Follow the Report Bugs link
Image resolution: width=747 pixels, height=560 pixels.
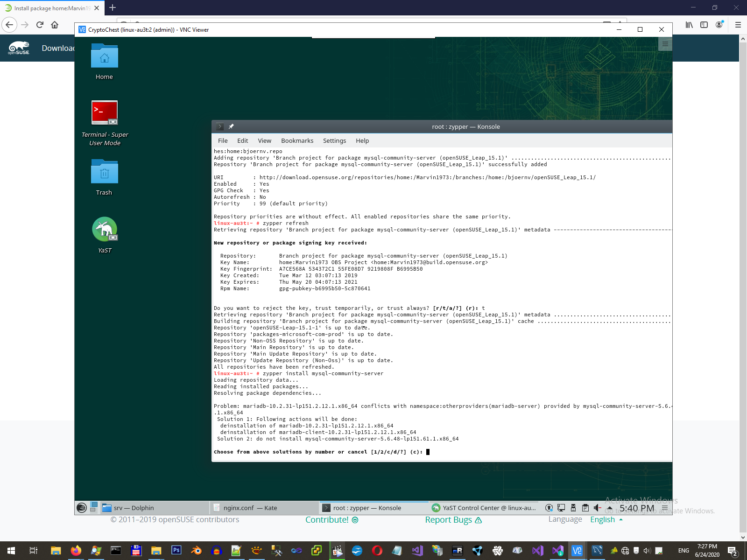(x=453, y=520)
